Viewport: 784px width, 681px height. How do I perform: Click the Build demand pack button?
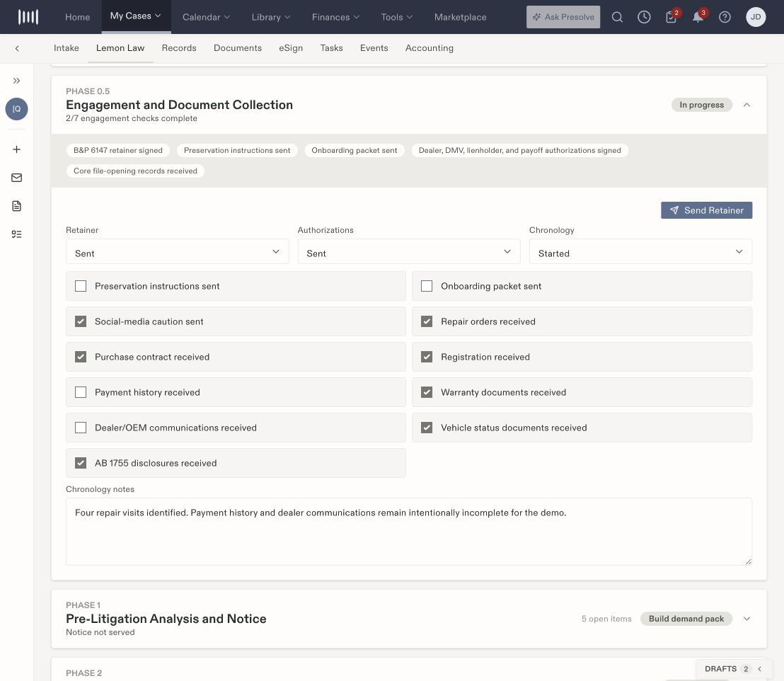(x=686, y=619)
